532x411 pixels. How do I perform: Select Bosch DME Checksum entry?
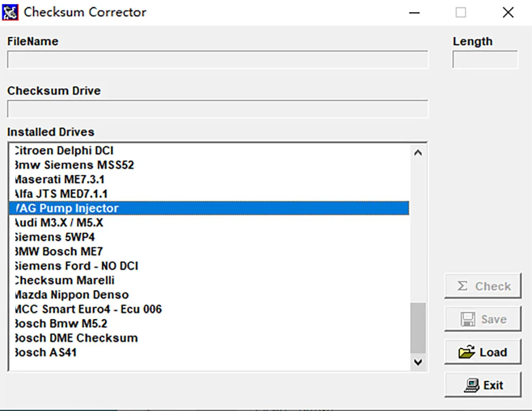tap(209, 338)
